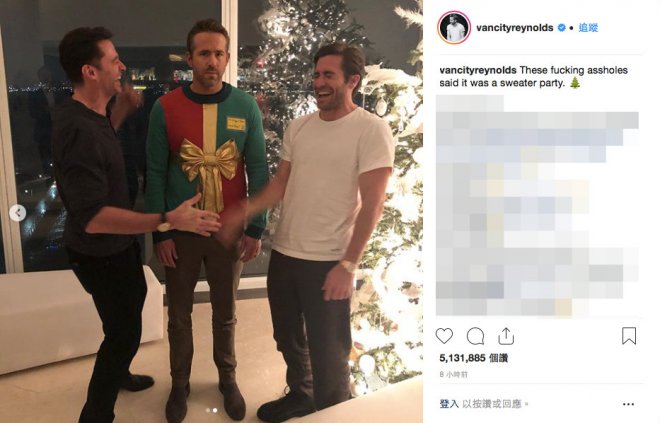Click the 8 小時前 timestamp
This screenshot has width=660, height=423.
453,374
